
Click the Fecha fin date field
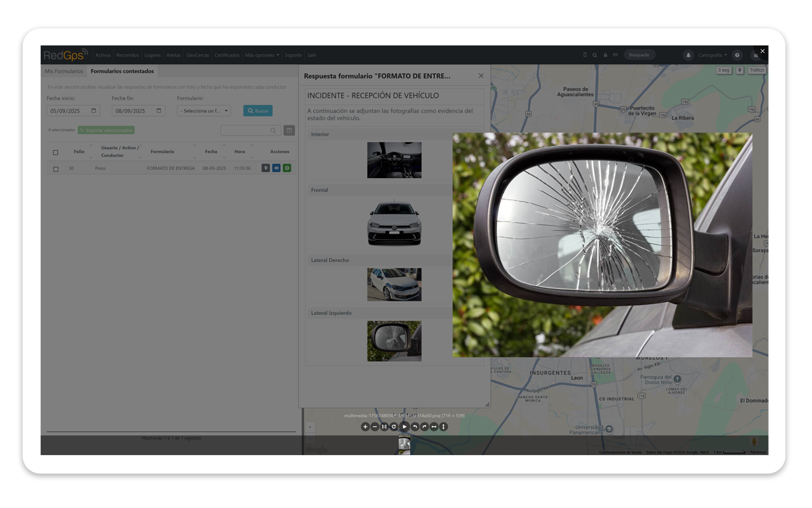(138, 110)
